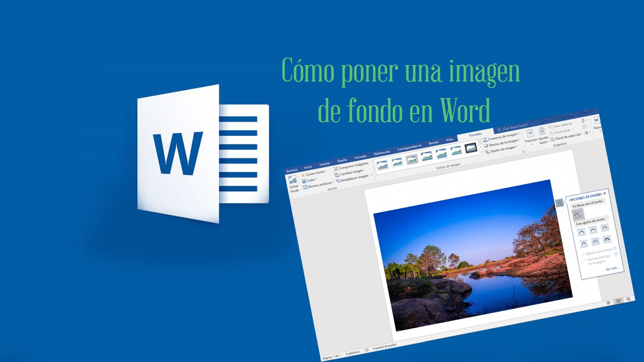Switch to Read Mode view icon
This screenshot has width=644, height=362.
click(x=608, y=303)
